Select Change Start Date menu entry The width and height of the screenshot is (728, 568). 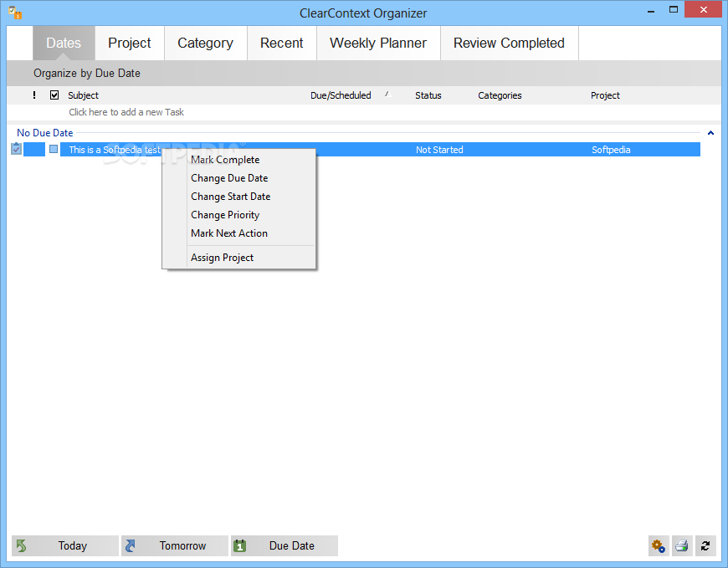tap(238, 197)
